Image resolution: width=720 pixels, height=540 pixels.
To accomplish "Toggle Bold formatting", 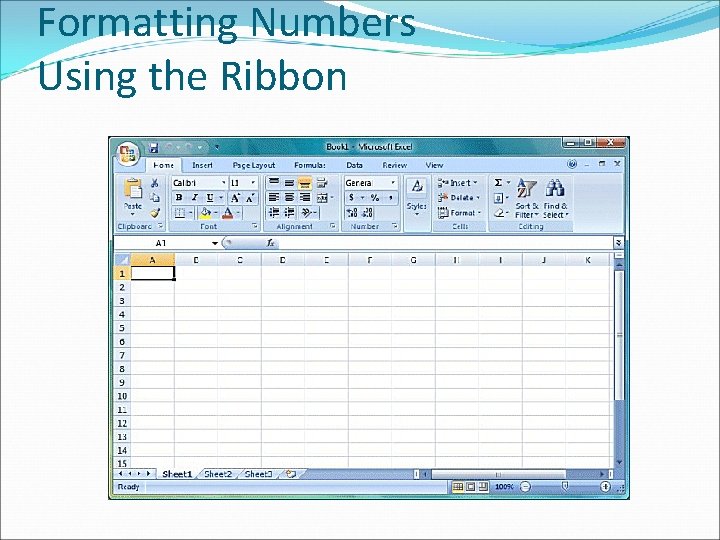I will (179, 197).
